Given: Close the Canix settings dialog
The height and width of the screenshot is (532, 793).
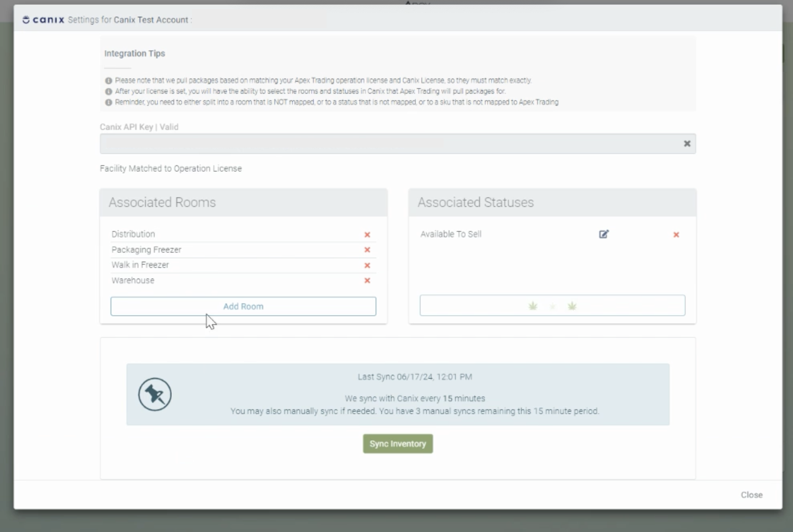Looking at the screenshot, I should click(752, 495).
